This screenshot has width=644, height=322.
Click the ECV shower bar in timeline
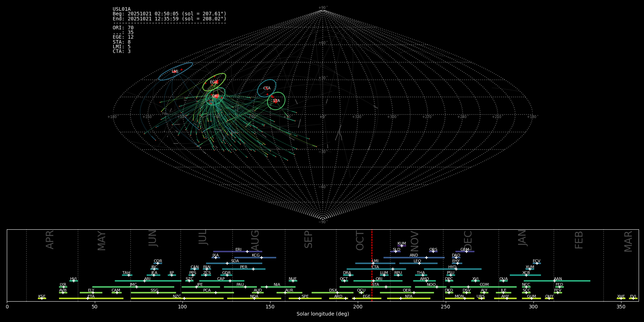click(x=537, y=263)
